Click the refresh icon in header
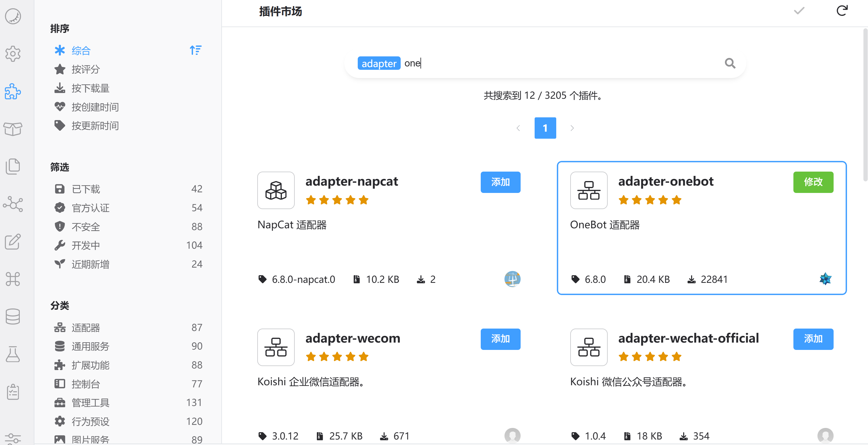 (x=842, y=11)
